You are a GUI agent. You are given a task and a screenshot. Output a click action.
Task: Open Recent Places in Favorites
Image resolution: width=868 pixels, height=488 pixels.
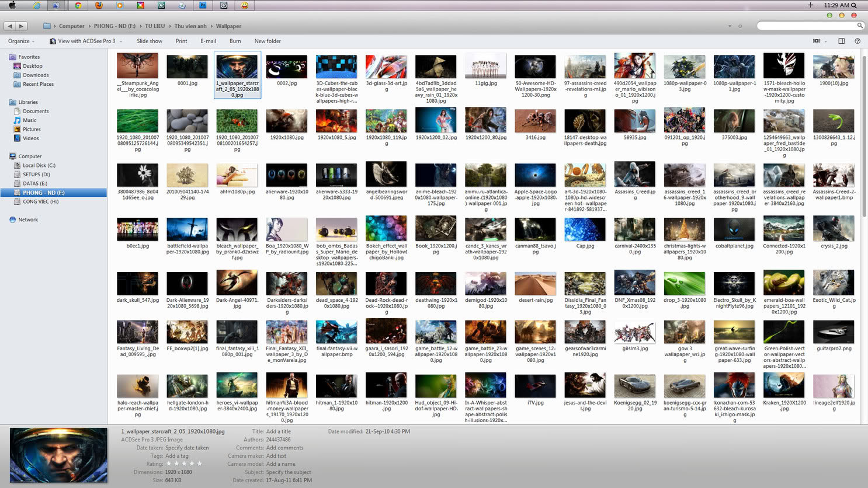coord(38,84)
